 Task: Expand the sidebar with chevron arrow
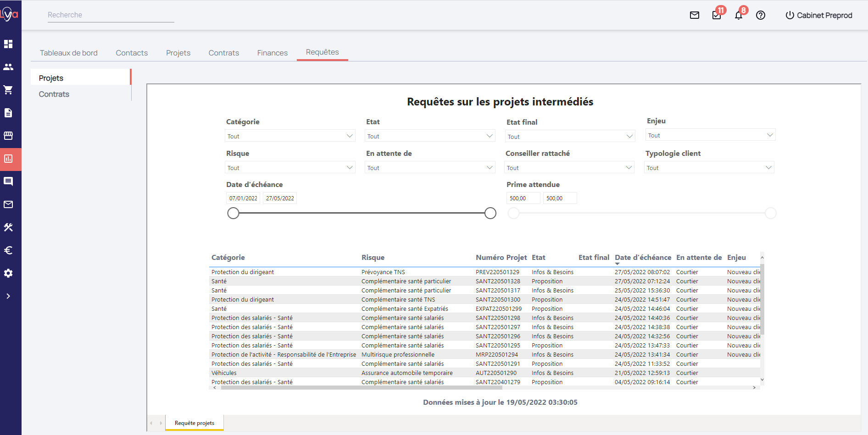tap(8, 296)
